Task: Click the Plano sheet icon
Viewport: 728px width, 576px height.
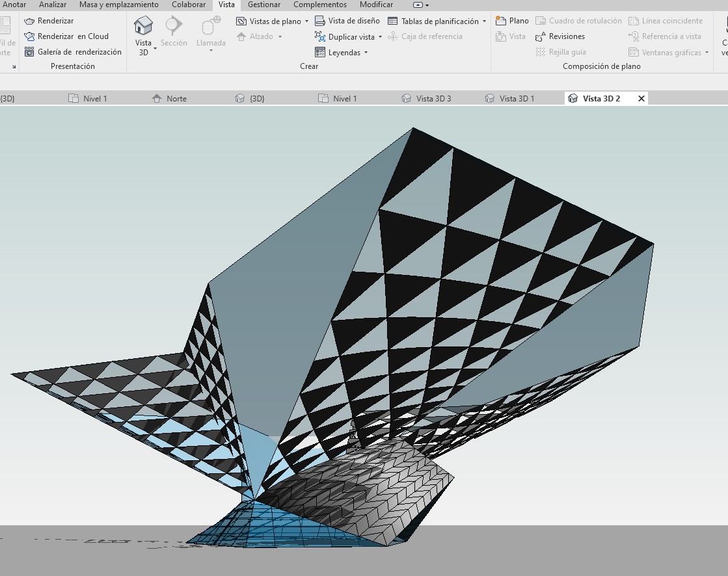Action: (501, 21)
